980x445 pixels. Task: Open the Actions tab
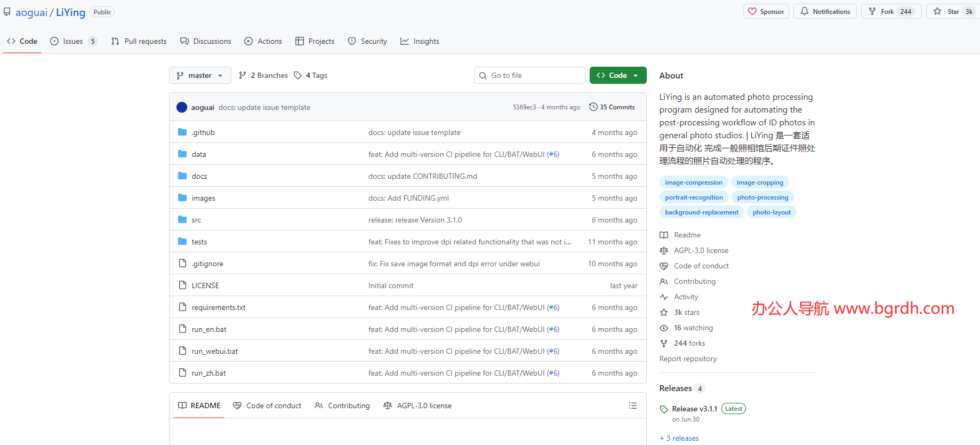(x=263, y=41)
